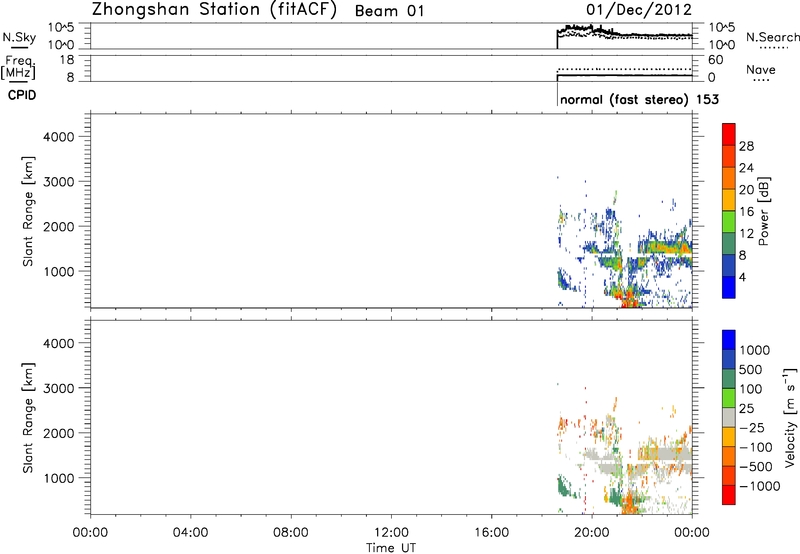Click the "Nave" legend label

761,69
